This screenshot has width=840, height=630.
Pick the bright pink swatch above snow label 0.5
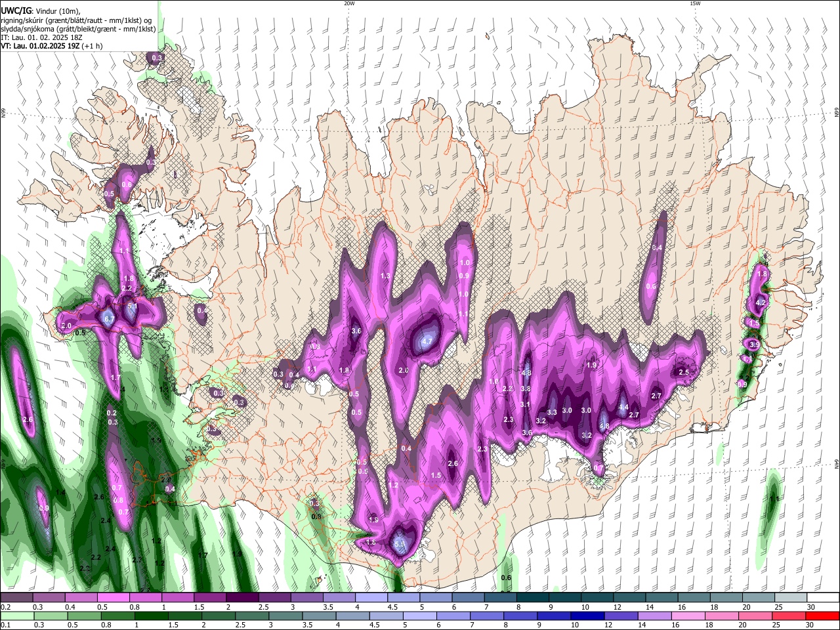point(113,598)
